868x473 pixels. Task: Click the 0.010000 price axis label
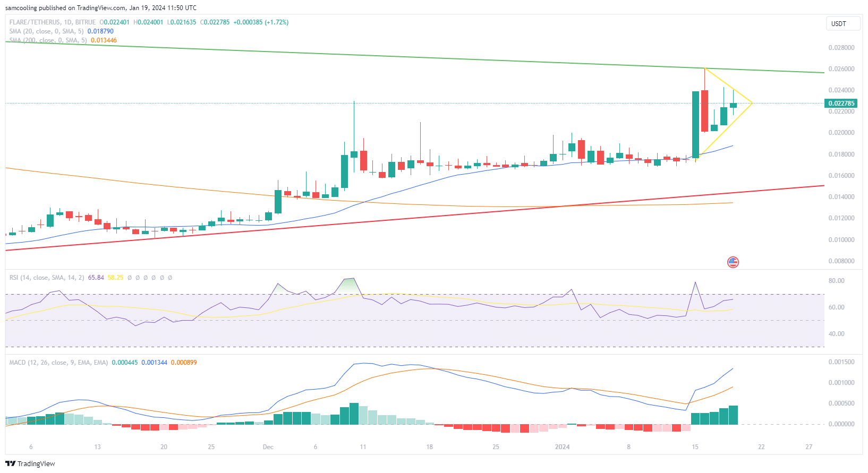tap(841, 240)
